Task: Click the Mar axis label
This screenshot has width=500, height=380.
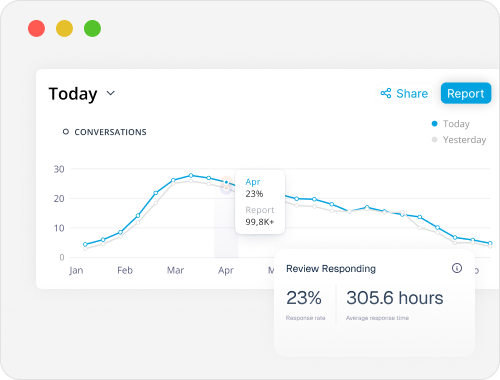Action: 175,270
